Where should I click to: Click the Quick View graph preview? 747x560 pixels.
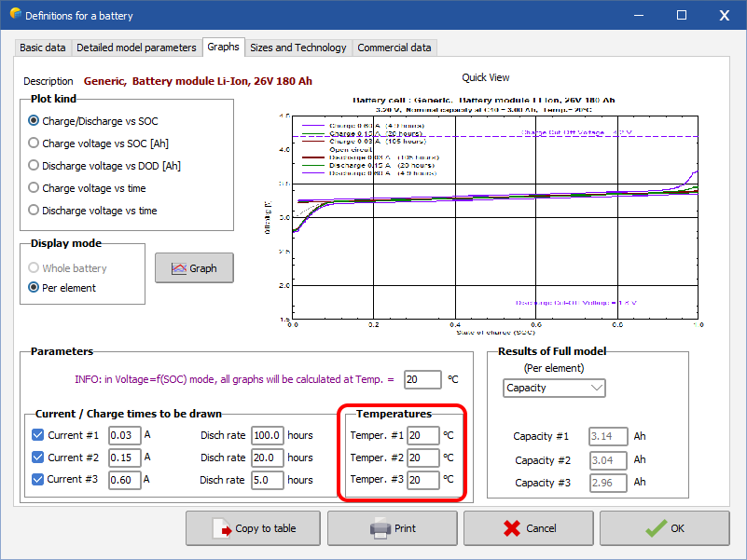(x=484, y=215)
